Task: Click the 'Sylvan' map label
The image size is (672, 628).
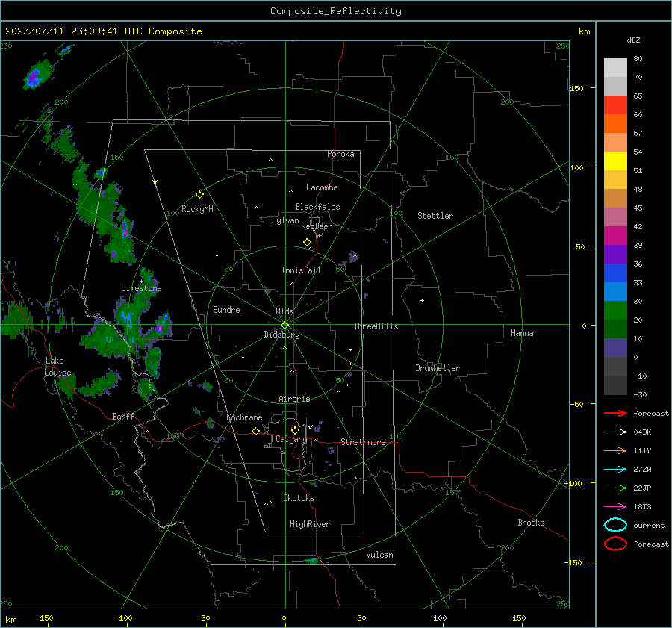Action: tap(285, 220)
